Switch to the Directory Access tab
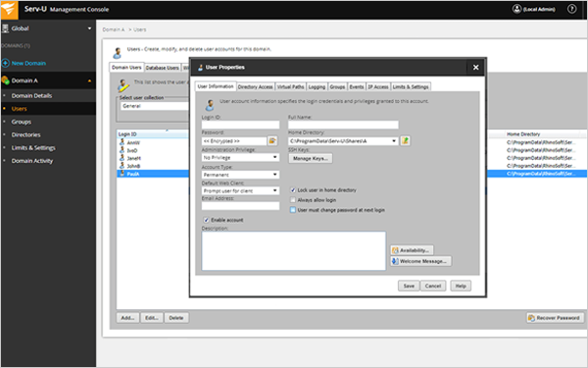 pyautogui.click(x=256, y=86)
